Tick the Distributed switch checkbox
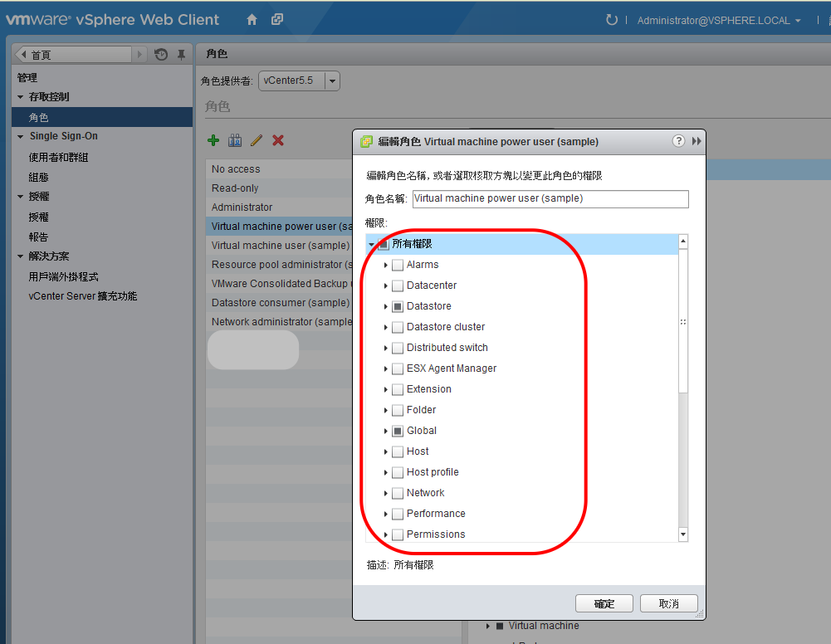 click(398, 348)
